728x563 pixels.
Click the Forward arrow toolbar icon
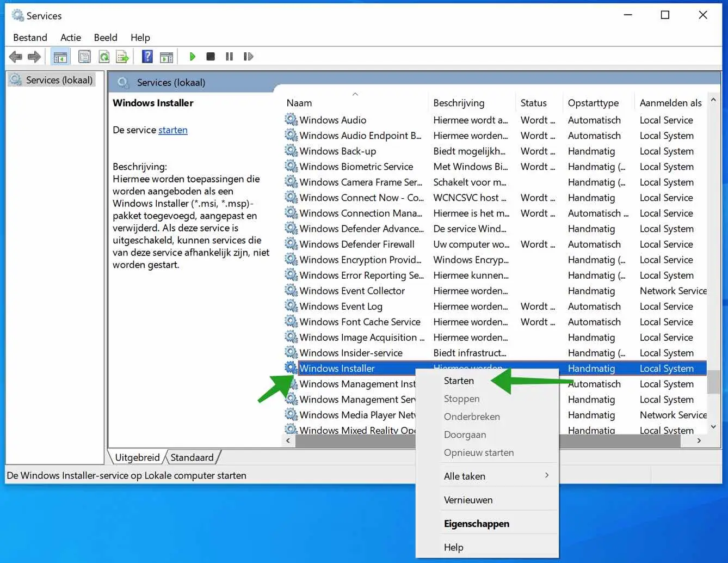[34, 57]
